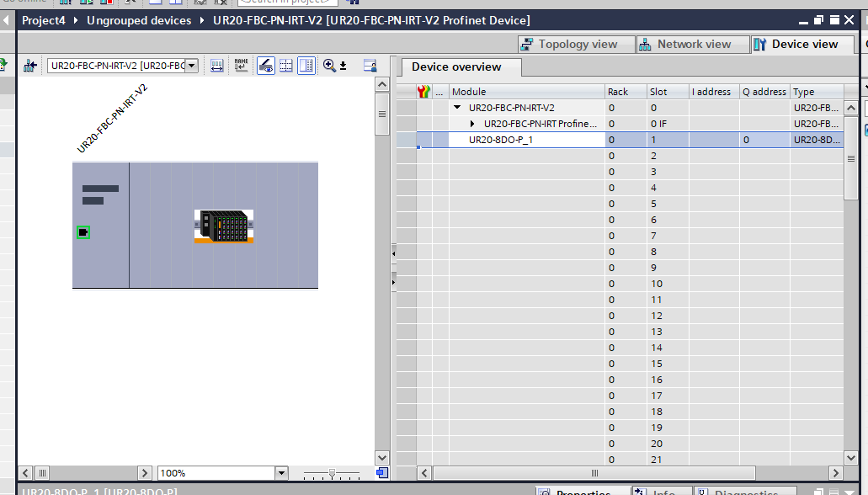
Task: Click the zoom slider handle in device view
Action: (x=333, y=473)
